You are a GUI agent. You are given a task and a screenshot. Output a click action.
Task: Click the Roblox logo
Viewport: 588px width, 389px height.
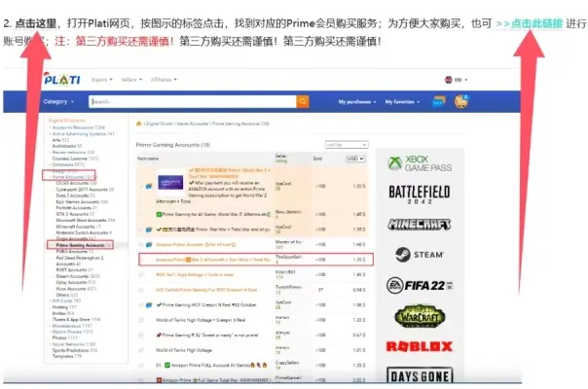pos(420,346)
